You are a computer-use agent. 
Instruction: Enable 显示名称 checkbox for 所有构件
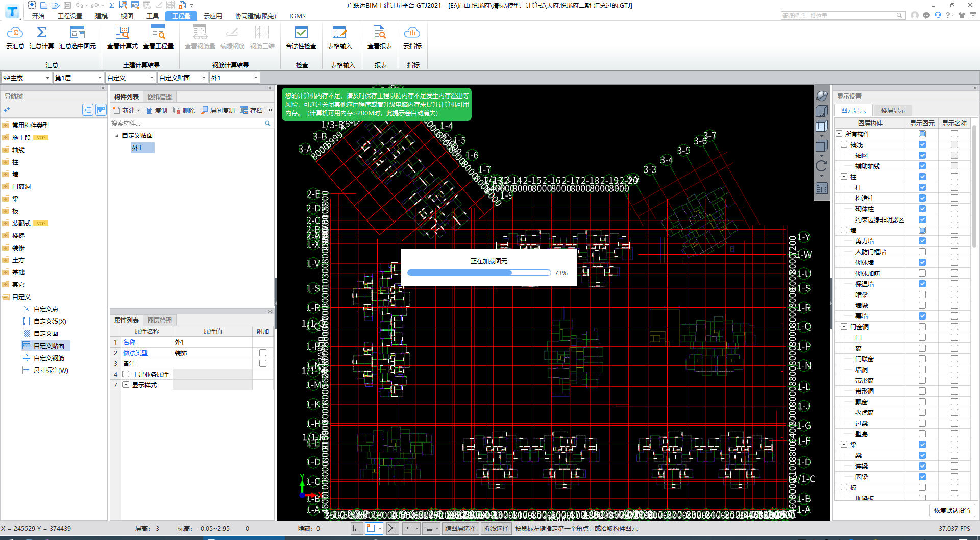click(x=954, y=134)
